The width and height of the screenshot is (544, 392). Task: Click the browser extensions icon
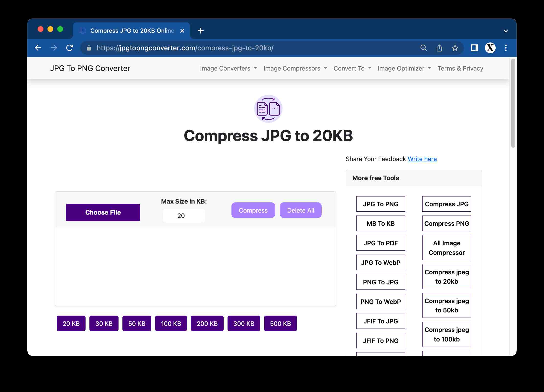point(474,48)
